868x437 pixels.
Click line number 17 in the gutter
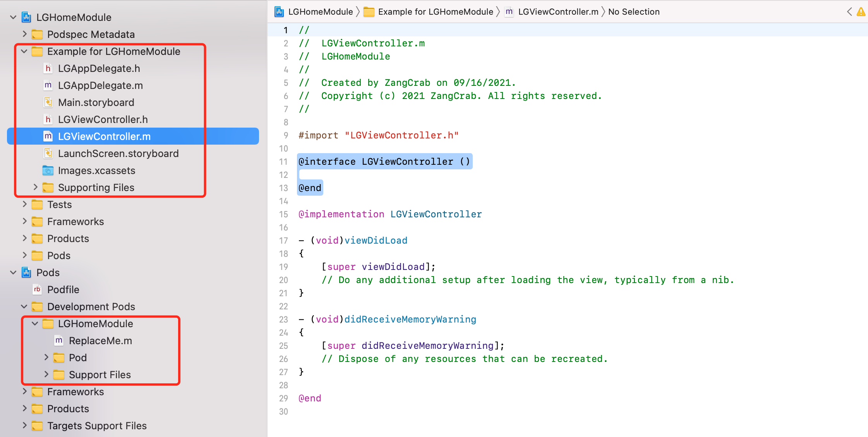283,241
